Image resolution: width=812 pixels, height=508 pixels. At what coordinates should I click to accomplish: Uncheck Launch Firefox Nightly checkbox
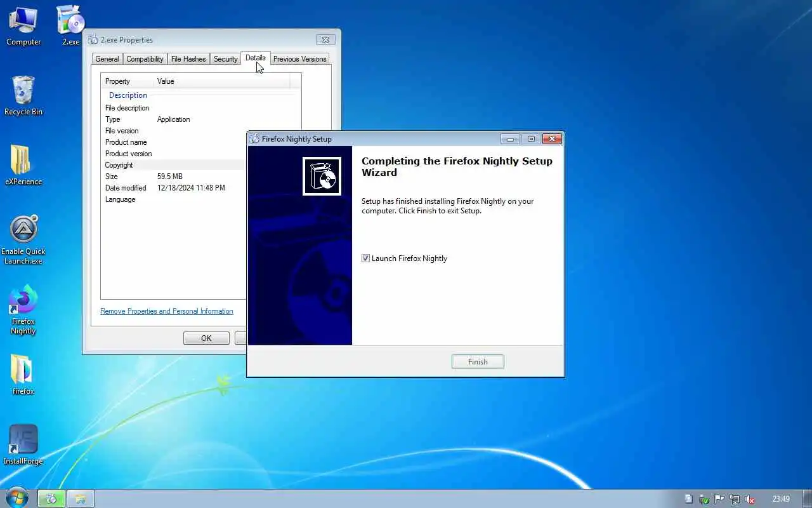point(365,258)
